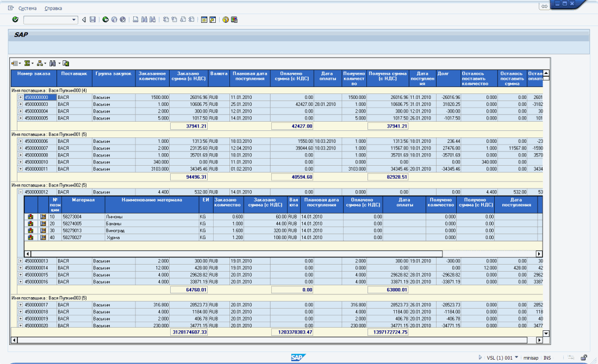Go back with the green Back arrow
The width and height of the screenshot is (598, 364).
pos(105,20)
